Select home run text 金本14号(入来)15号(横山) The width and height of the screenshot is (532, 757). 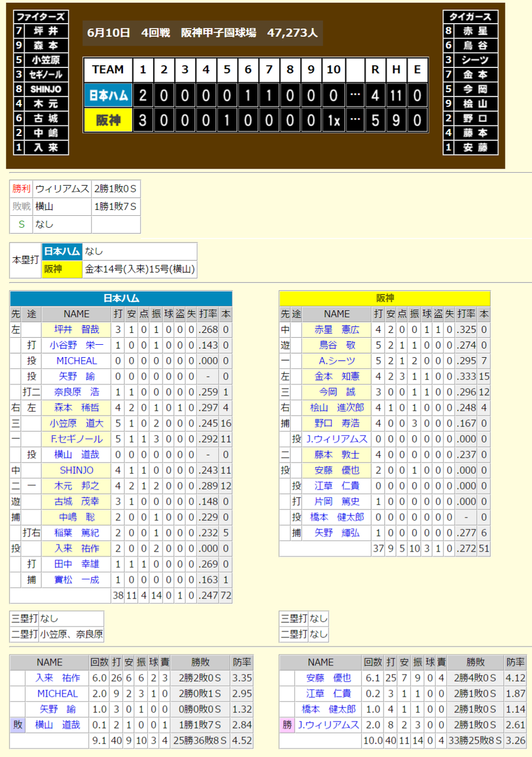pos(140,269)
